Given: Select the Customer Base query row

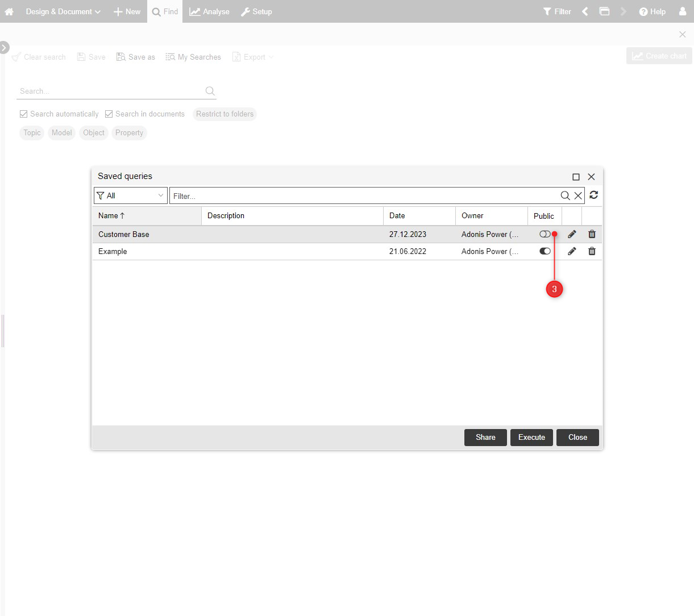Looking at the screenshot, I should pos(347,234).
